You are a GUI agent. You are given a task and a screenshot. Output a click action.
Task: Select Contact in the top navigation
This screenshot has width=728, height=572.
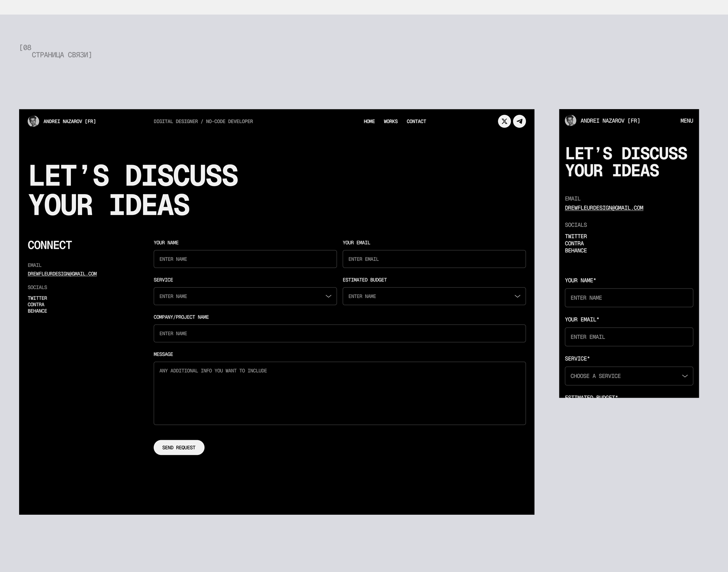(416, 121)
